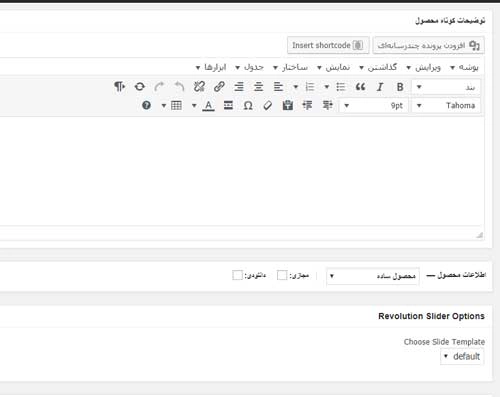This screenshot has height=397, width=500.
Task: Open the محصول ساده product type dropdown
Action: (373, 276)
